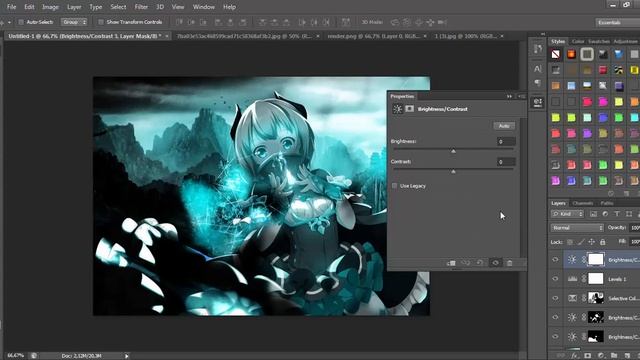Click the Selective Color adjustment layer icon
Image resolution: width=640 pixels, height=360 pixels.
pyautogui.click(x=572, y=298)
